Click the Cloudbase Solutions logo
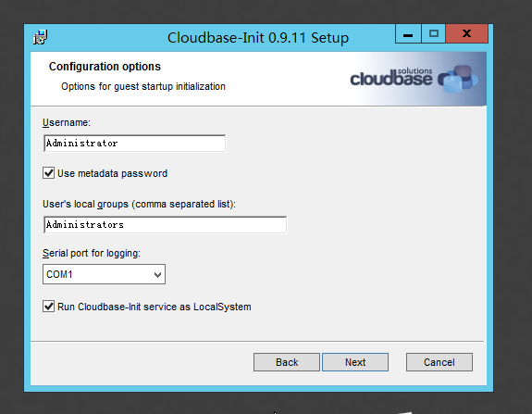The width and height of the screenshot is (532, 414). click(414, 79)
